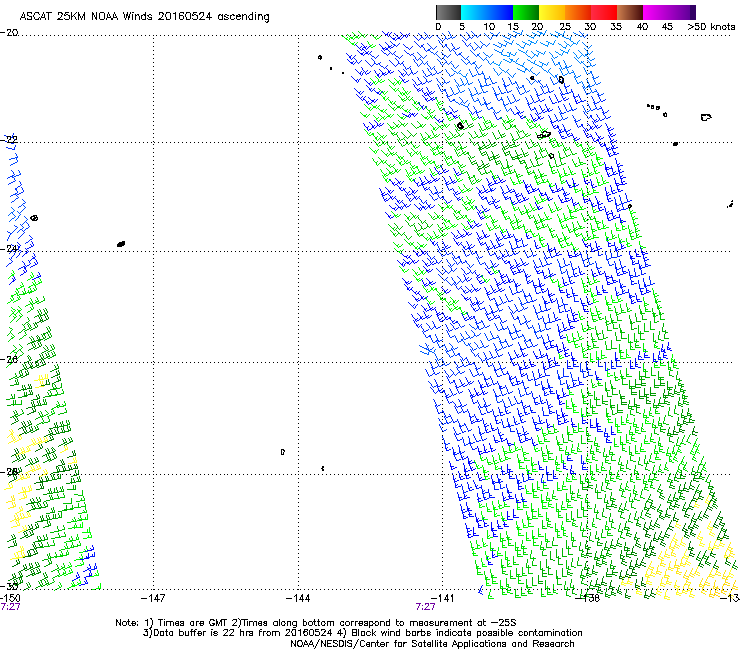Screen dimensions: 740x650
Task: Click the purple 7:27 timestamp under -150
Action: 10,607
